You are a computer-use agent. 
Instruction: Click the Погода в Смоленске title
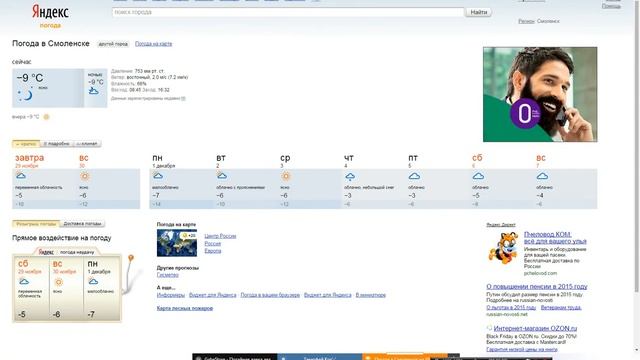tap(51, 43)
